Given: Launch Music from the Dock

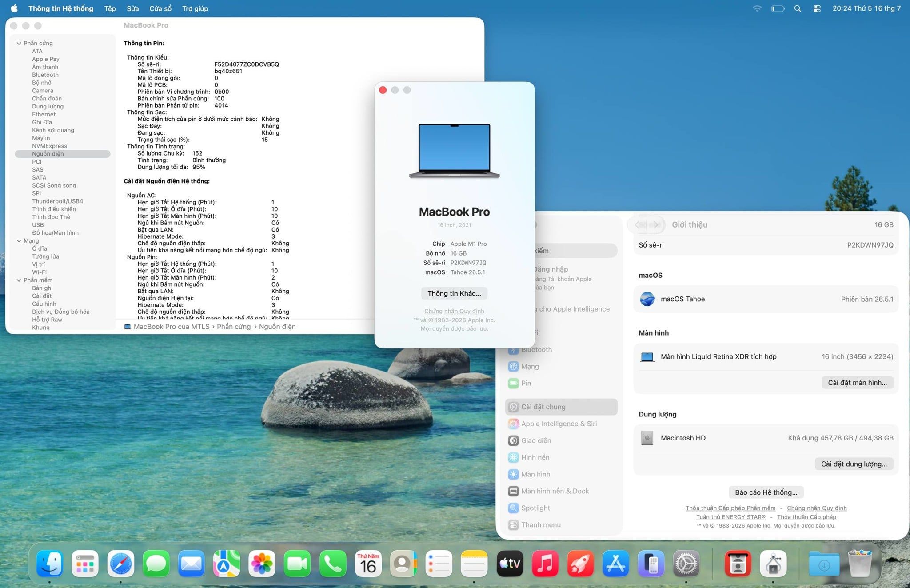Looking at the screenshot, I should click(x=545, y=564).
